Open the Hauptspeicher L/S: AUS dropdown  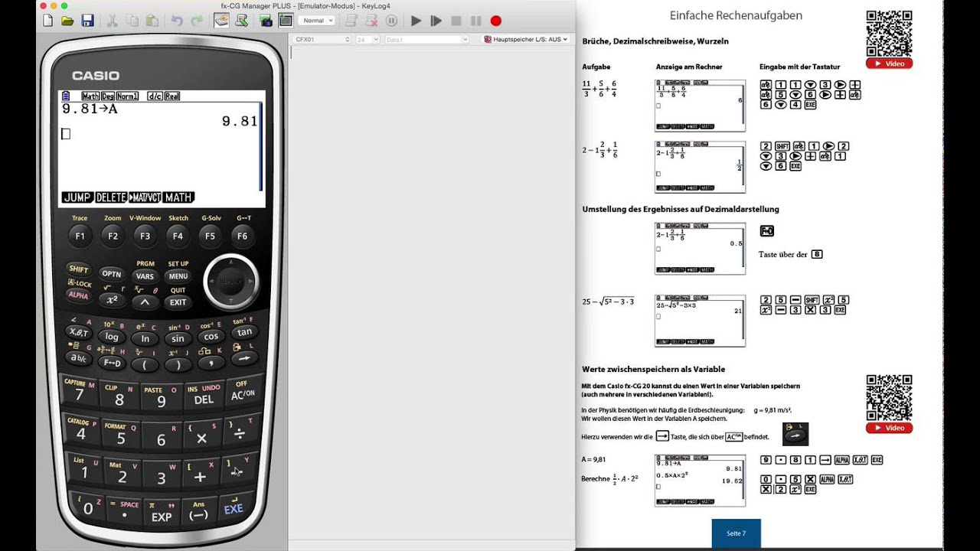526,39
